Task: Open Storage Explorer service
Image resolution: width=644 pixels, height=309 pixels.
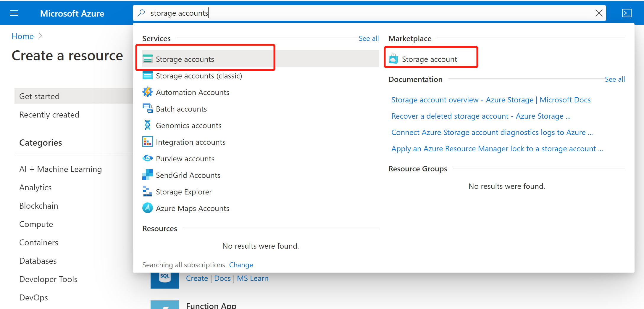Action: tap(260, 191)
